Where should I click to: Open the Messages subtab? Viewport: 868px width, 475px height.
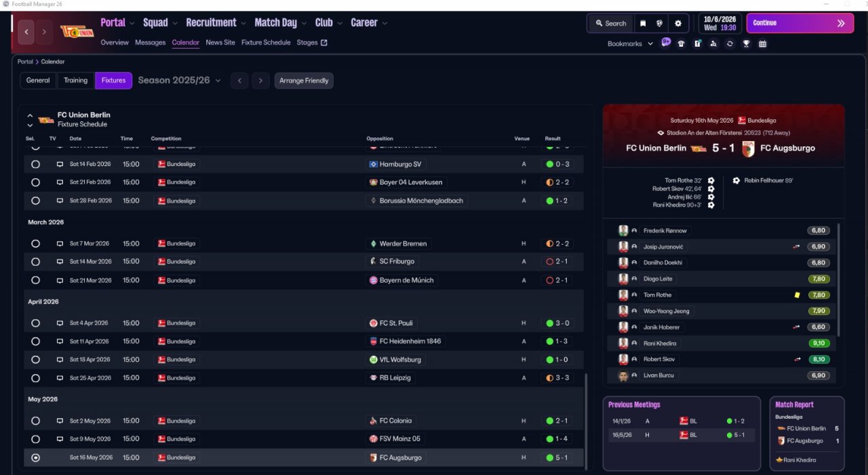point(150,42)
